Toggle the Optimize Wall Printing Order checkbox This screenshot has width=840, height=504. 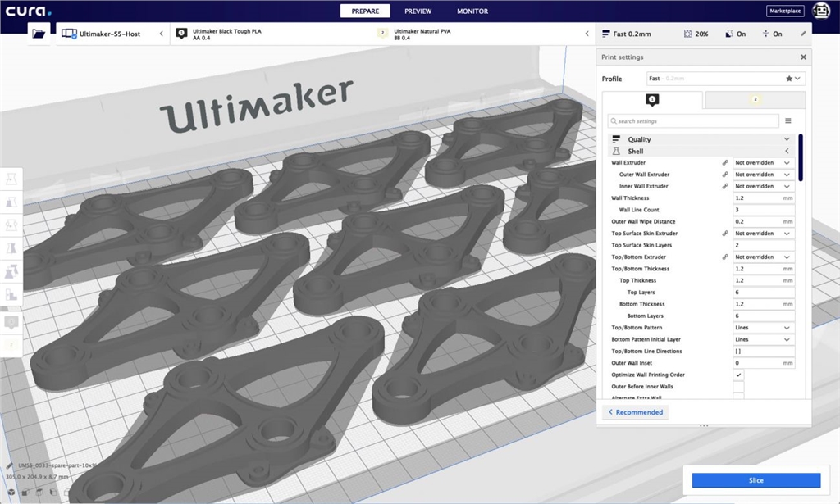(x=738, y=375)
